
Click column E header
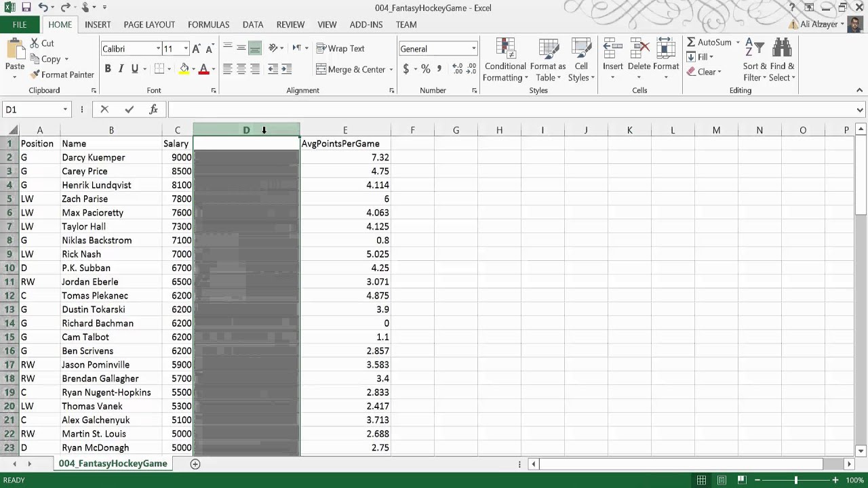345,130
